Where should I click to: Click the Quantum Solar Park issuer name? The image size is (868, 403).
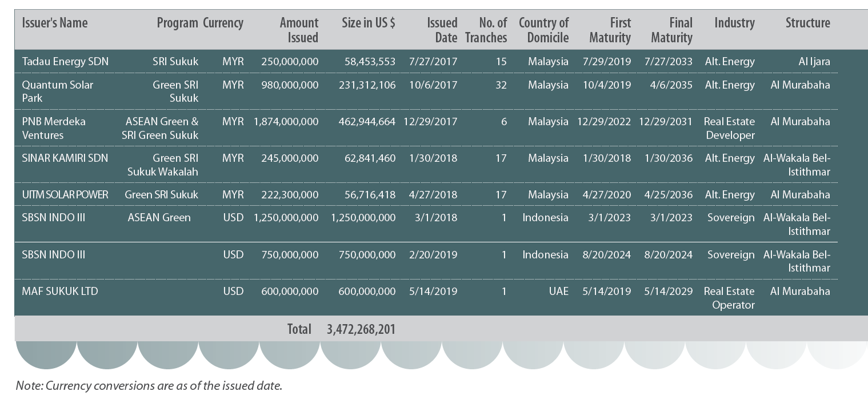[57, 91]
